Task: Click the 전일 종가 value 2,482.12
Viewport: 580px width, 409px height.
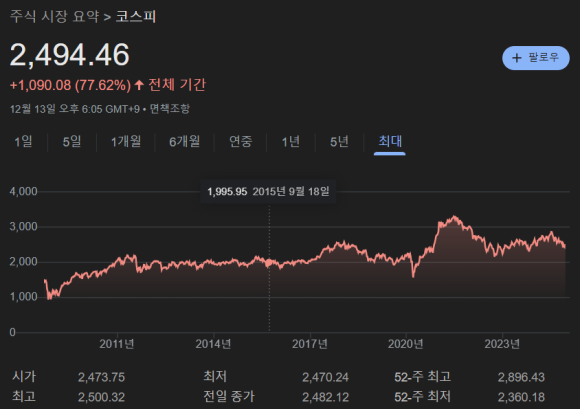Action: click(x=326, y=397)
